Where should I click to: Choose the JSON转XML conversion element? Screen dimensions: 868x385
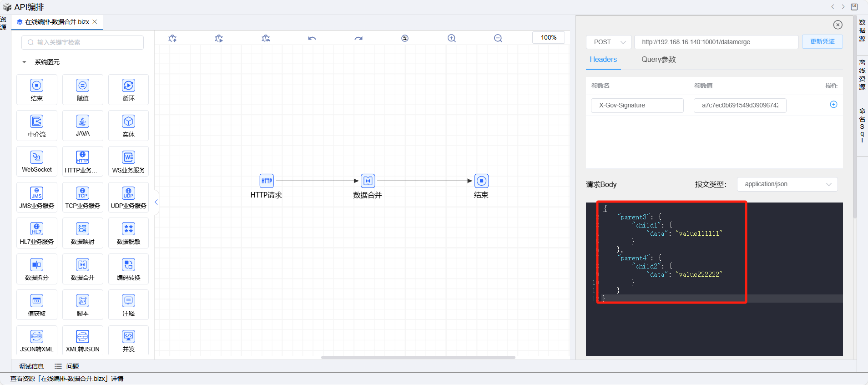click(x=37, y=337)
